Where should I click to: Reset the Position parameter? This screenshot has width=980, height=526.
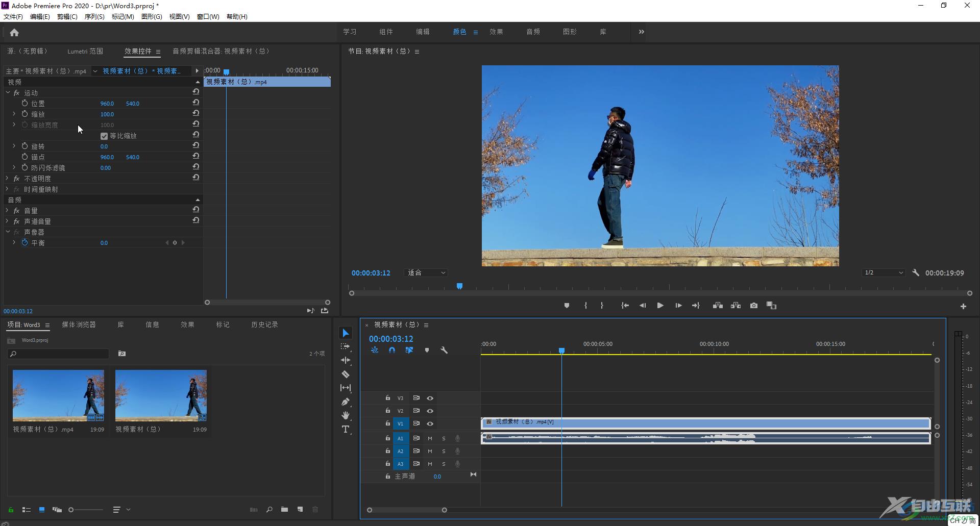point(195,103)
